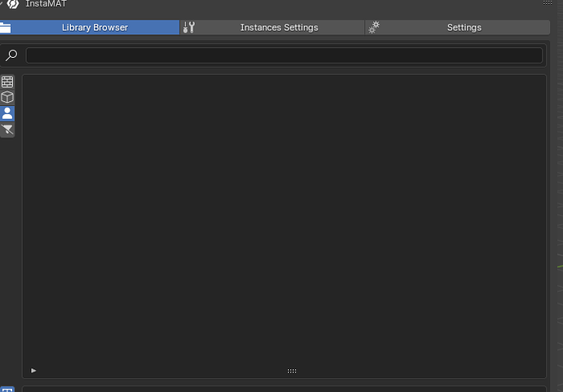Click inside the empty library list area
This screenshot has height=392, width=563.
coord(284,220)
